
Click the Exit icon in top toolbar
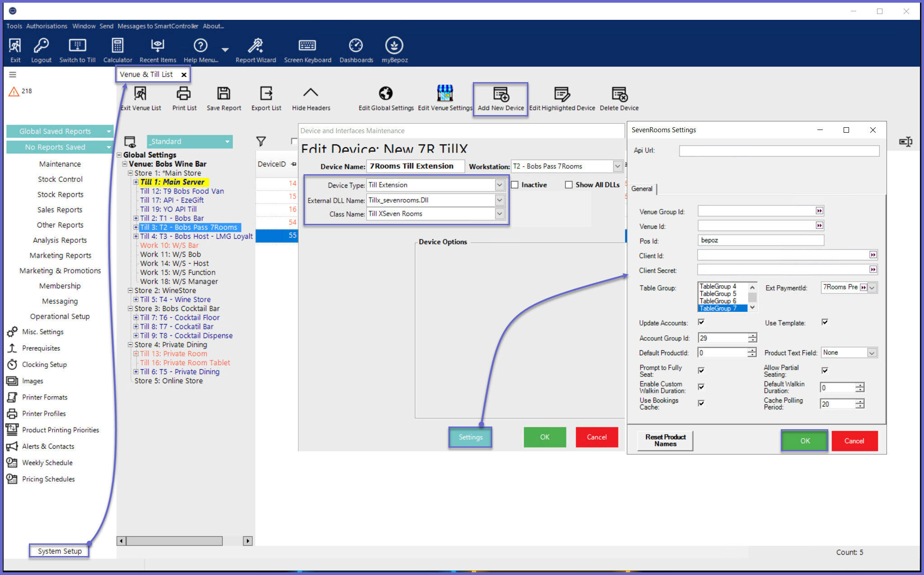click(15, 46)
